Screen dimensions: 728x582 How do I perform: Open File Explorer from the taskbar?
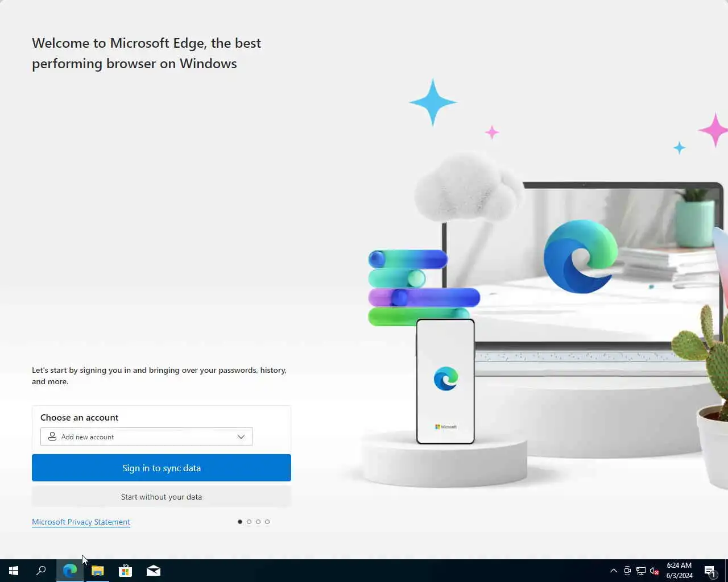[x=98, y=571]
